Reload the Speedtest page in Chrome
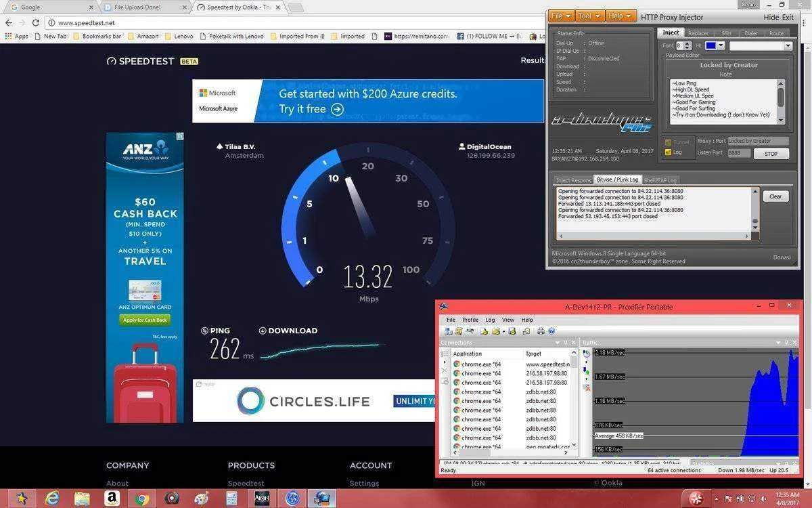 tap(36, 22)
